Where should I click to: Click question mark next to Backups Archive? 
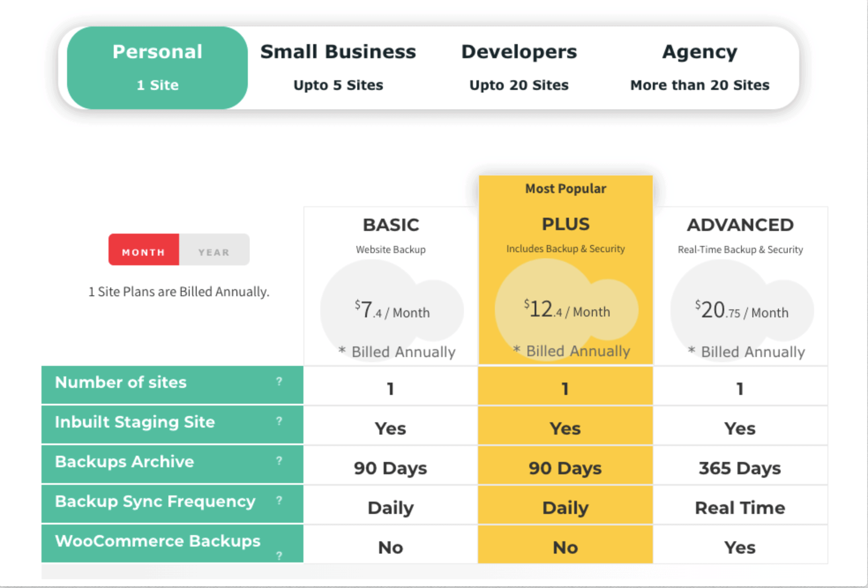tap(279, 461)
